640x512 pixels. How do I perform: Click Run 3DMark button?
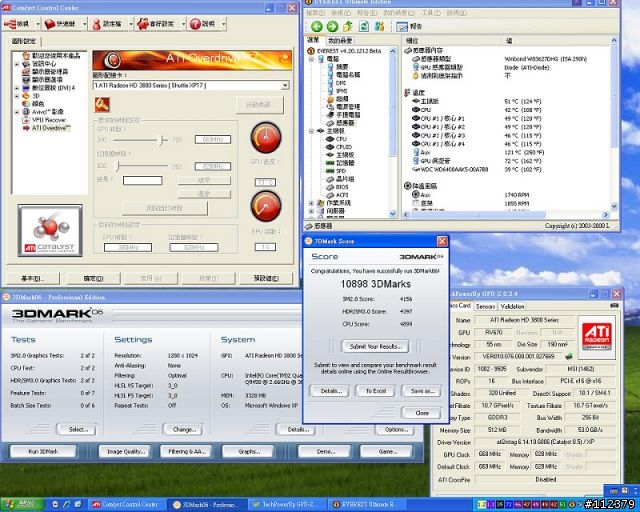click(x=43, y=452)
